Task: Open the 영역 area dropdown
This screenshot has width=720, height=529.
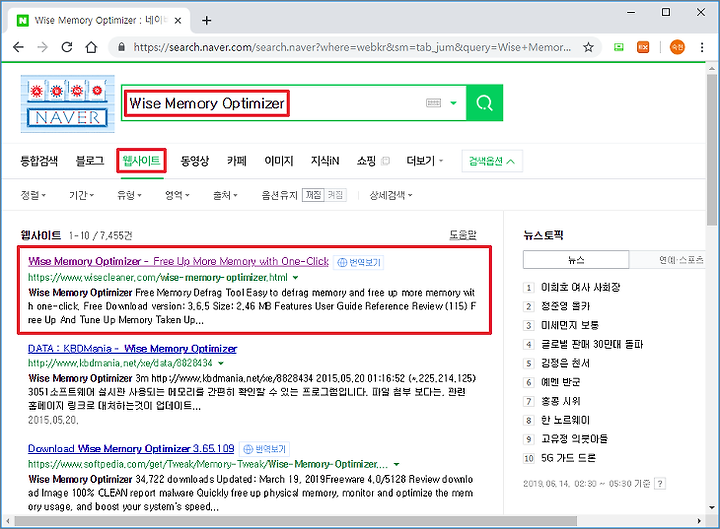Action: 177,195
